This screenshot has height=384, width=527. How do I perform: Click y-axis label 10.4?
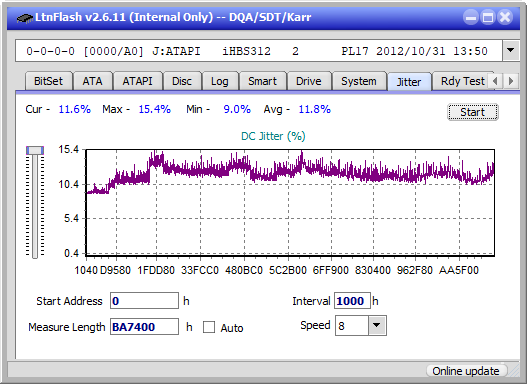(69, 184)
